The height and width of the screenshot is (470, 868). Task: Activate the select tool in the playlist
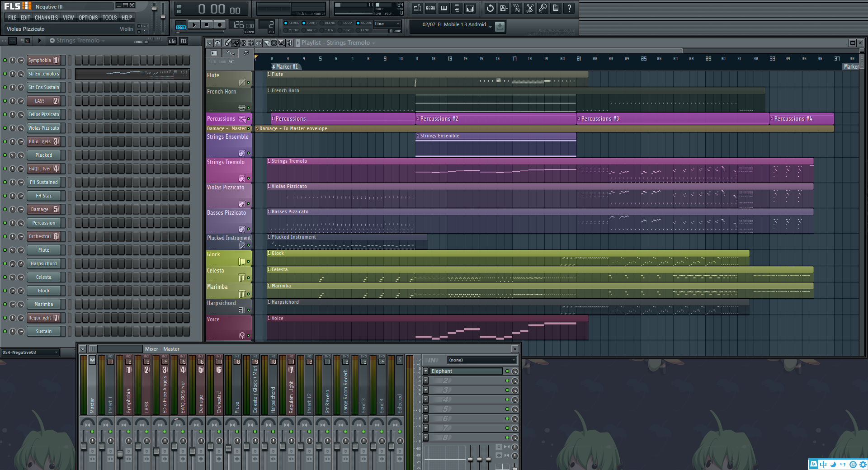[274, 43]
